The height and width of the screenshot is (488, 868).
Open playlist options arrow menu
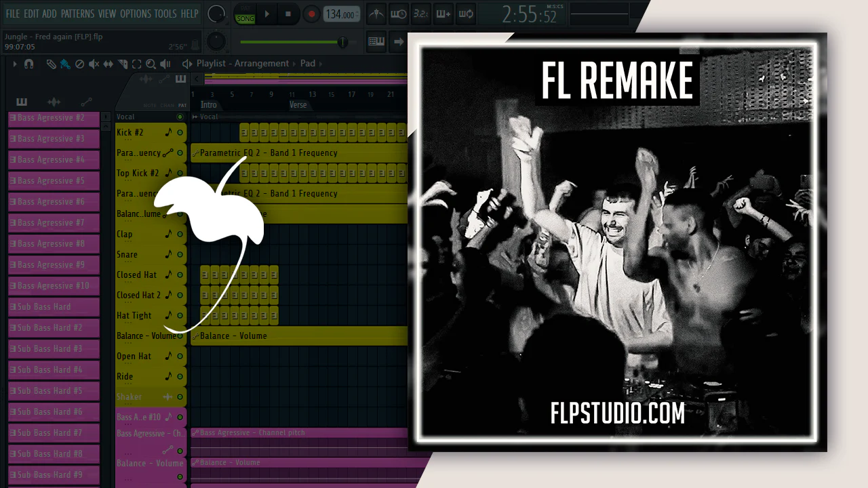click(x=15, y=64)
